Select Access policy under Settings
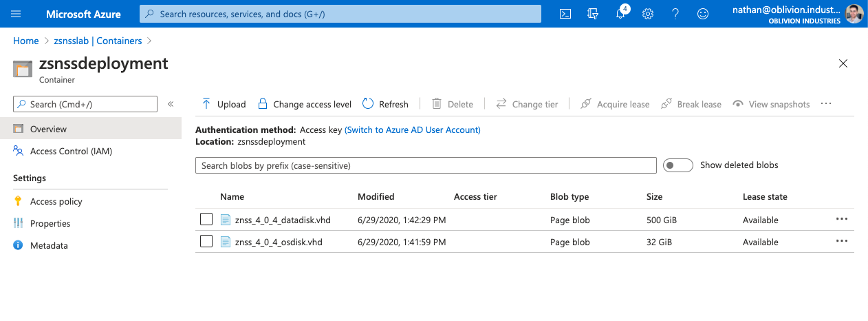The height and width of the screenshot is (321, 868). [56, 201]
